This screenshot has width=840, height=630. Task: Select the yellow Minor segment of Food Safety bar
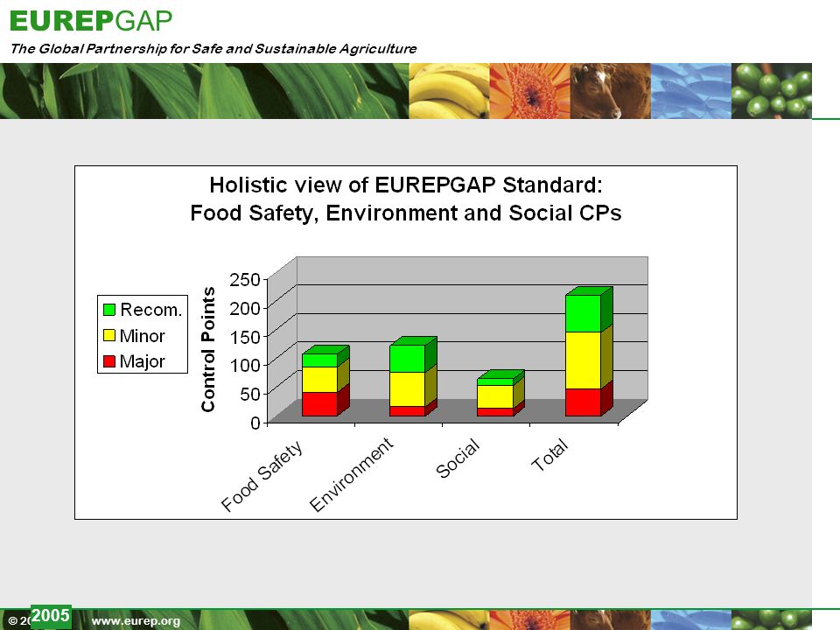pyautogui.click(x=319, y=379)
